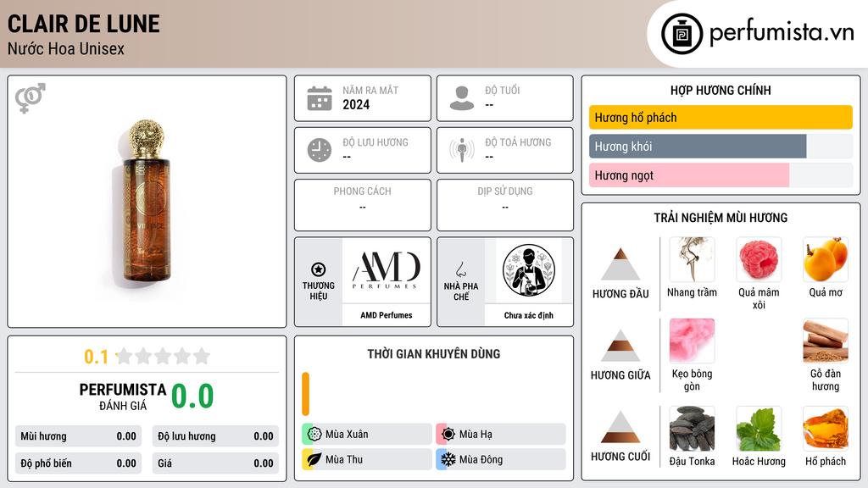Click the nose icon above Nhà pha chế
The image size is (868, 488).
[x=460, y=269]
